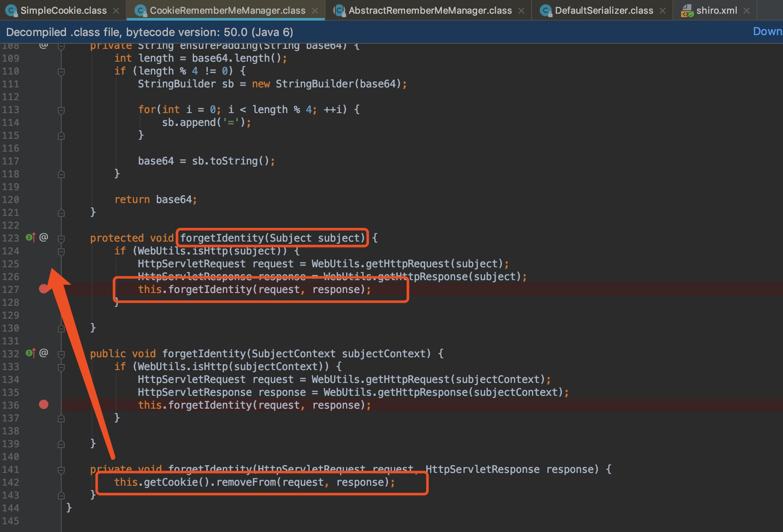
Task: Click the 'Decompiled .class file' banner text
Action: tap(149, 32)
